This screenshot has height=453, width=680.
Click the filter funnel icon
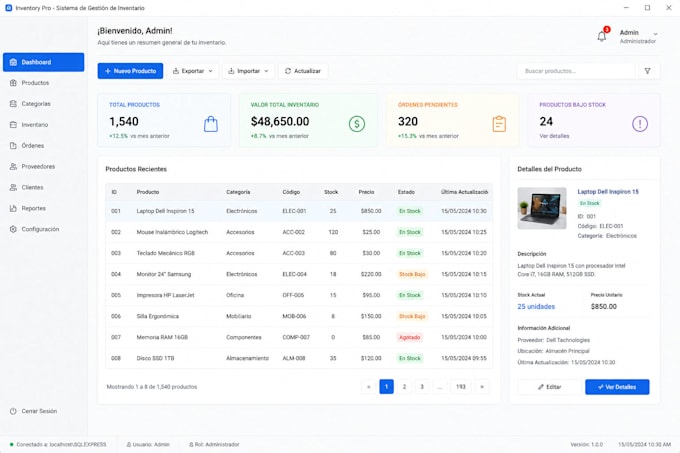647,71
